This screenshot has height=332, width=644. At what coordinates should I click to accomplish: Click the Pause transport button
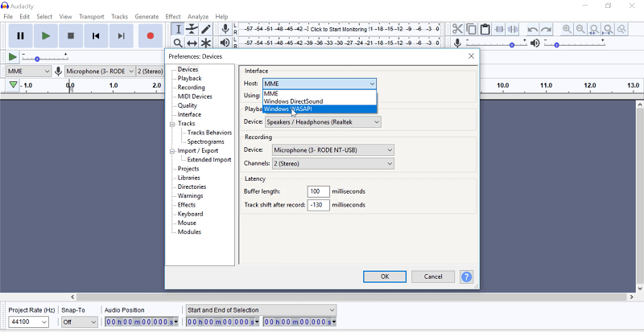20,35
